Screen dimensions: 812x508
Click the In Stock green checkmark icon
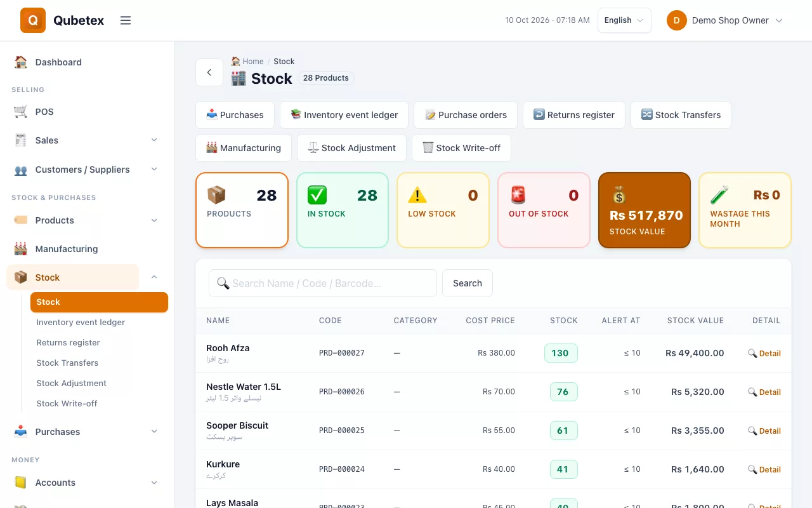tap(317, 195)
